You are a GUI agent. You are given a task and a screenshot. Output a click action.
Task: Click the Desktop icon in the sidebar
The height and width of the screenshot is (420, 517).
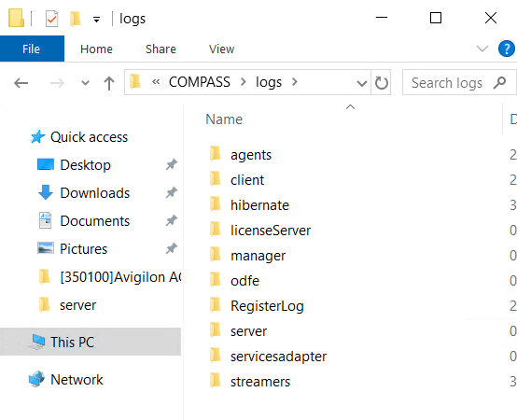pos(46,164)
